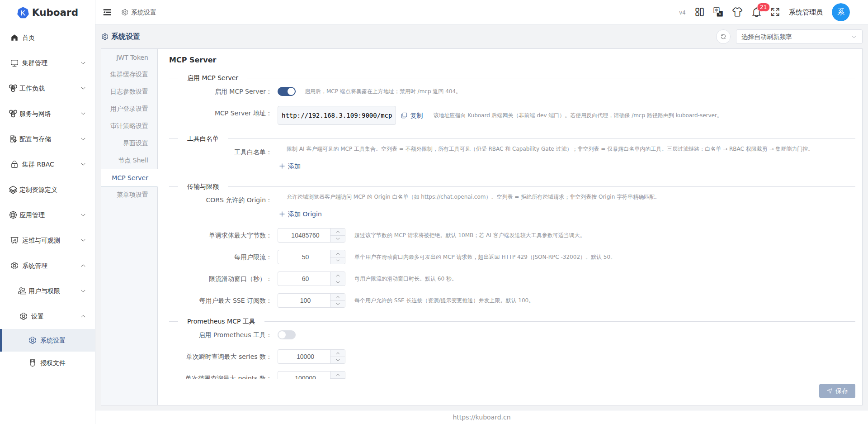Collapse 设置 submenu chevron
Viewport: 868px width, 424px height.
coord(83,316)
